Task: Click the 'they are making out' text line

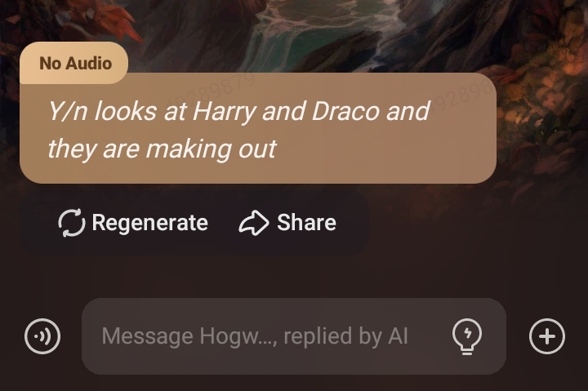Action: click(x=162, y=149)
